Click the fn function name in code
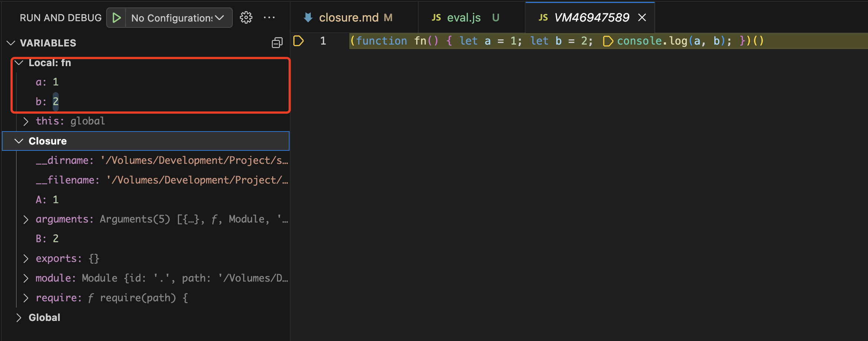Screen dimensions: 868x341 420,41
